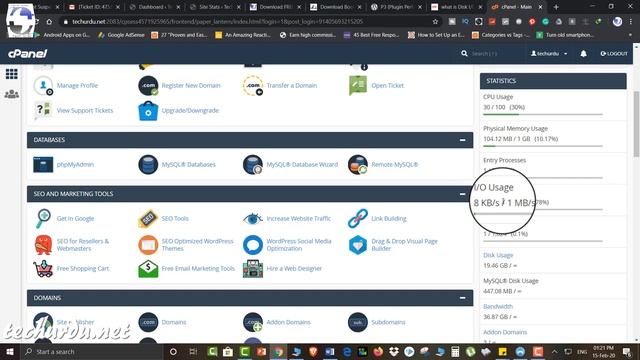Open the Hire a Web Designer icon
The image size is (640, 360).
[x=253, y=269]
